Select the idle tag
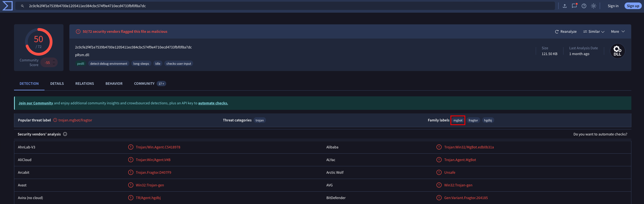644x204 pixels. pyautogui.click(x=158, y=64)
